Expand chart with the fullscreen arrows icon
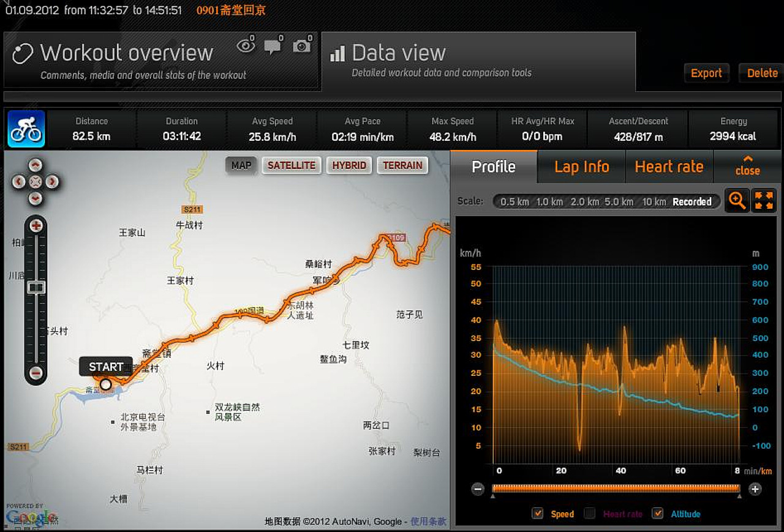This screenshot has height=532, width=784. [x=764, y=201]
